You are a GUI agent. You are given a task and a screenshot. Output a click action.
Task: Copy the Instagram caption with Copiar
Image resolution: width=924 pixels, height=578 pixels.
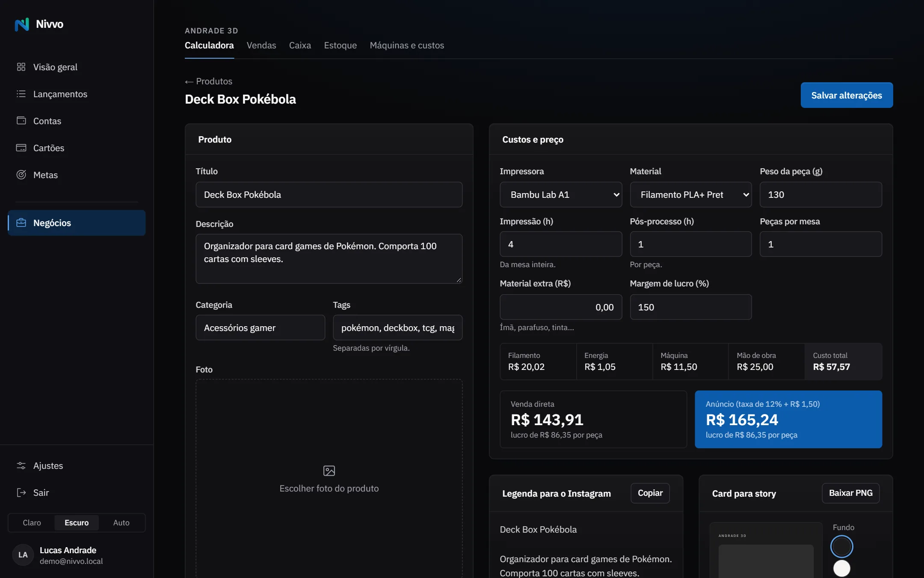(650, 493)
